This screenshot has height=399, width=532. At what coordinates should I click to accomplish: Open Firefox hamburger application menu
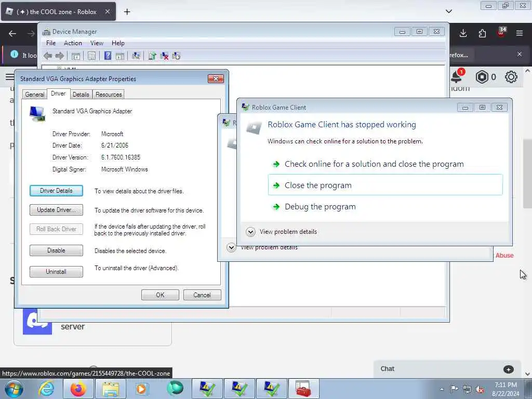tap(520, 33)
